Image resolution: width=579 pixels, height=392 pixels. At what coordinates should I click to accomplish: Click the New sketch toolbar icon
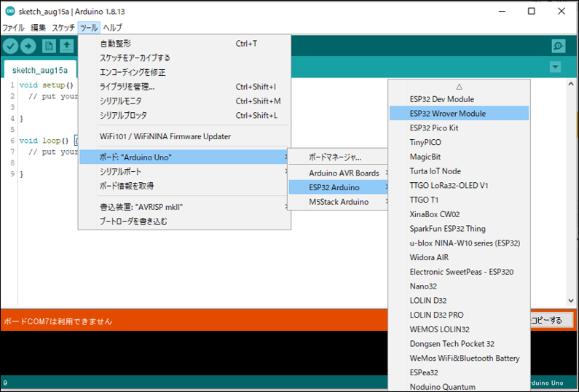pyautogui.click(x=49, y=46)
